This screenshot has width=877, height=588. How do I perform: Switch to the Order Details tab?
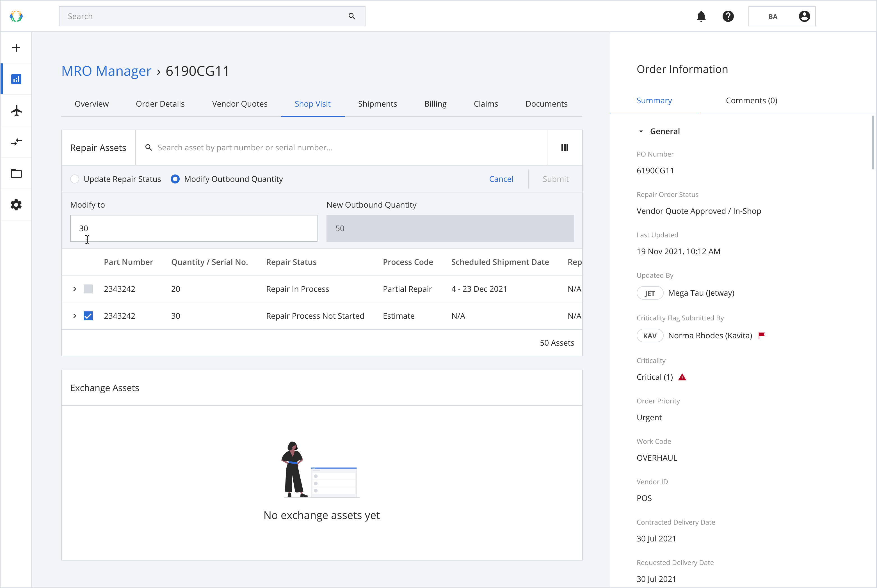[x=160, y=104]
